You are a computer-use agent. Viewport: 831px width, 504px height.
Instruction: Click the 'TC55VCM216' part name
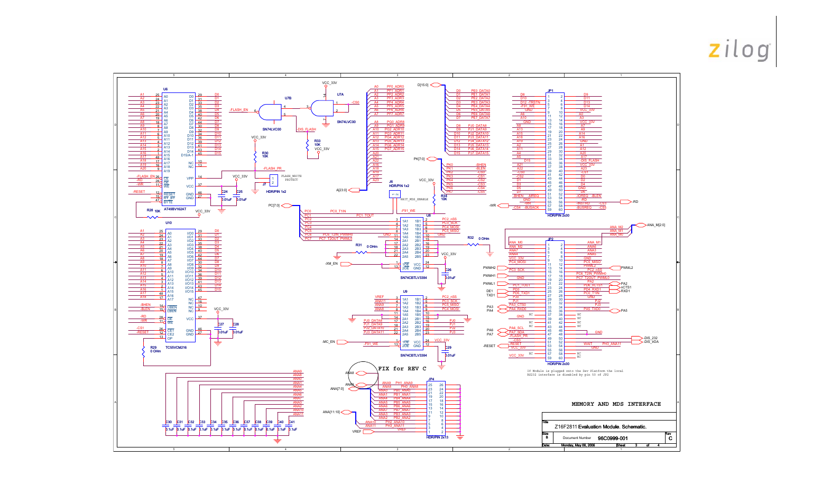tap(176, 347)
